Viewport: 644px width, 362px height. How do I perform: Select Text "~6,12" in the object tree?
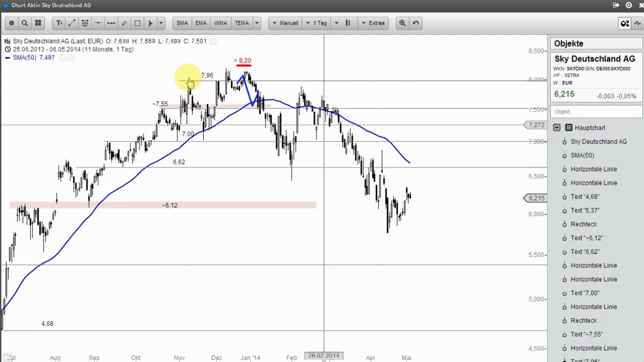[x=587, y=238]
